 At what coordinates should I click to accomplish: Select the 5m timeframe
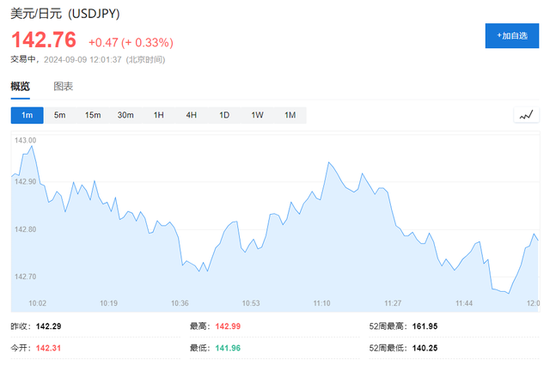tap(60, 115)
